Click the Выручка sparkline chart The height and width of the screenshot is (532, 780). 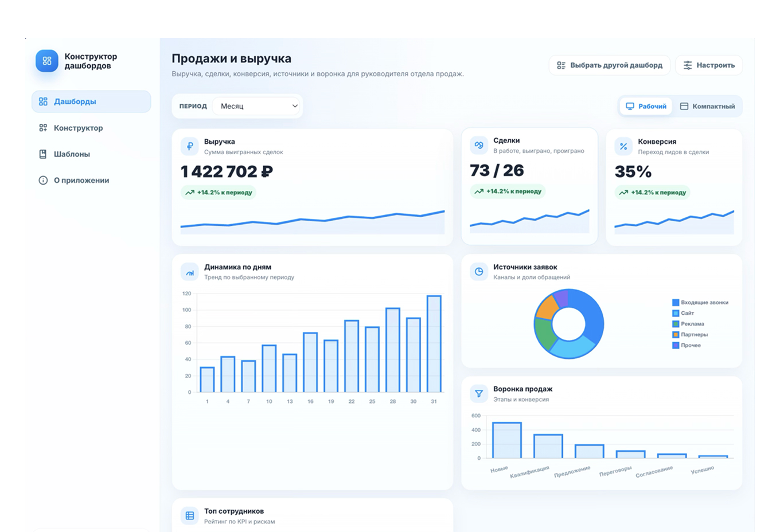click(313, 222)
